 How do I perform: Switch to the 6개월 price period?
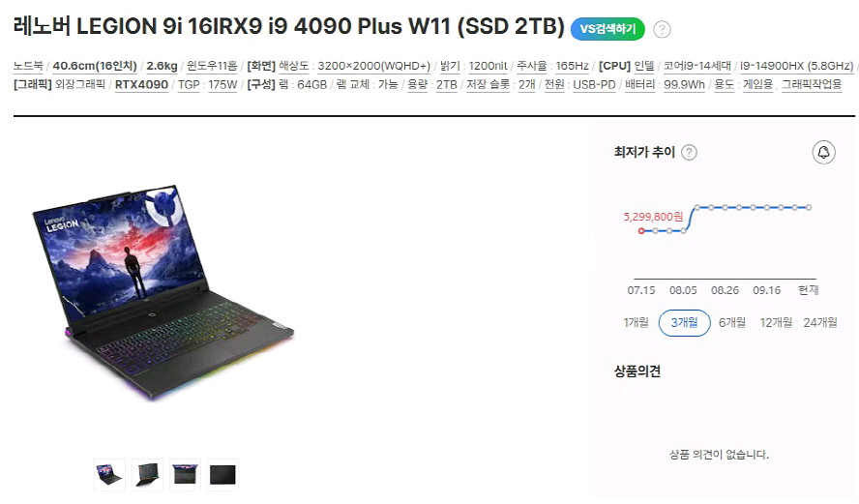pyautogui.click(x=732, y=323)
